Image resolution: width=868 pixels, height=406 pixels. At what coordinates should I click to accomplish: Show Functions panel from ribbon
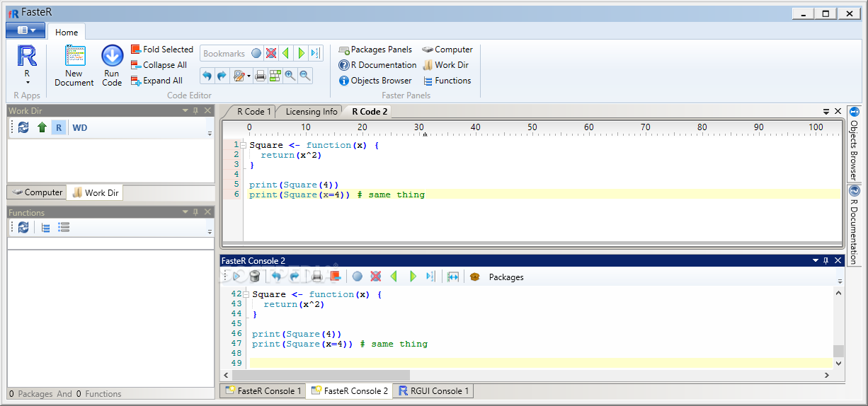447,81
